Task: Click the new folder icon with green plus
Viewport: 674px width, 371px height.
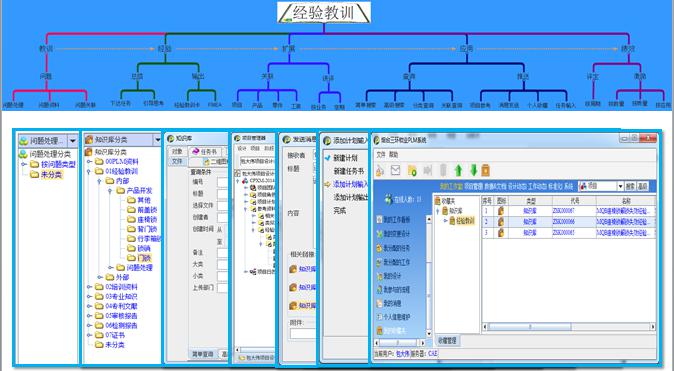Action: point(412,171)
